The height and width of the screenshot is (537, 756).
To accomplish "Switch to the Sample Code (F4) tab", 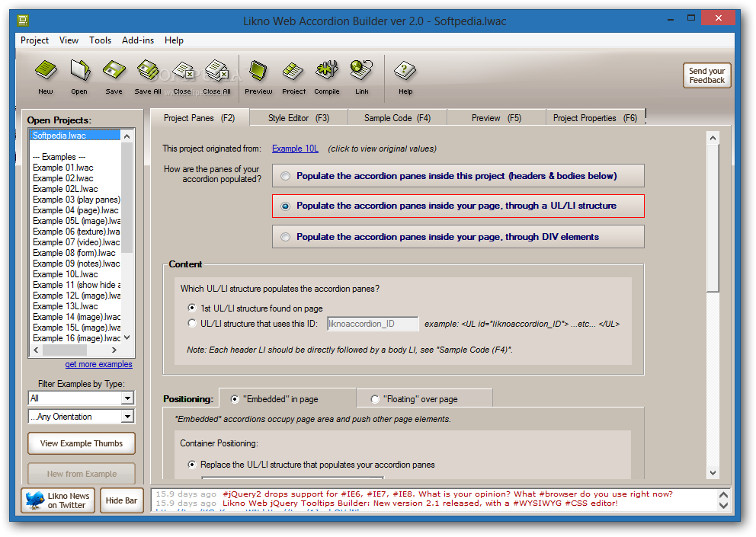I will point(397,118).
